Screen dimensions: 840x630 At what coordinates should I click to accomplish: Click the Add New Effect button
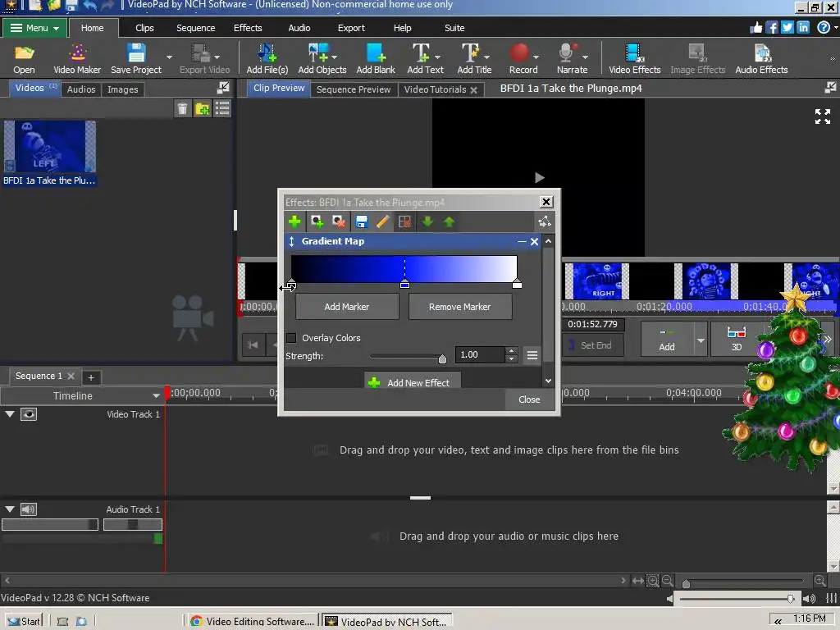point(413,382)
